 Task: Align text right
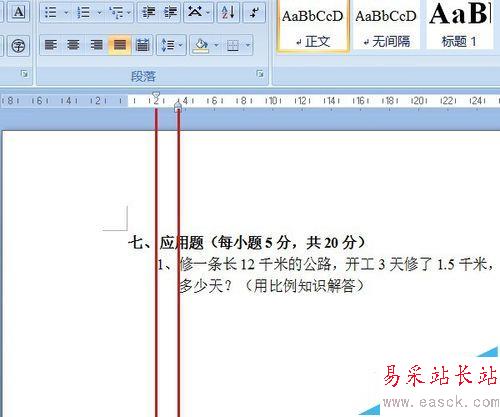pyautogui.click(x=96, y=45)
